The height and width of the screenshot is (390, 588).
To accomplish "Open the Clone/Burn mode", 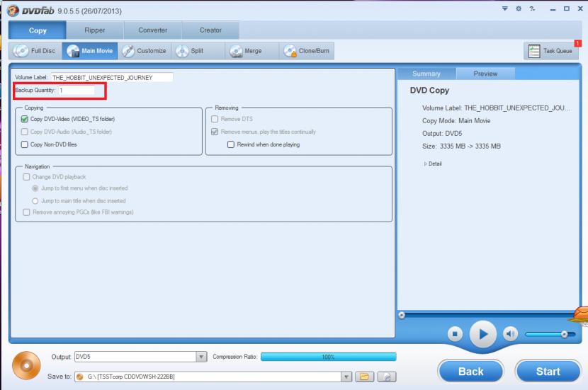I will [306, 50].
